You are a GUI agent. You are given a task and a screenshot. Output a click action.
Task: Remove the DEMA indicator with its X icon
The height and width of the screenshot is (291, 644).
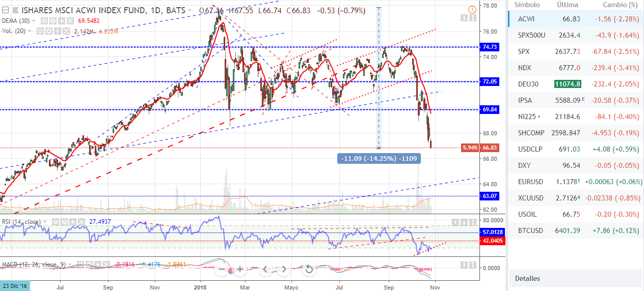70,21
